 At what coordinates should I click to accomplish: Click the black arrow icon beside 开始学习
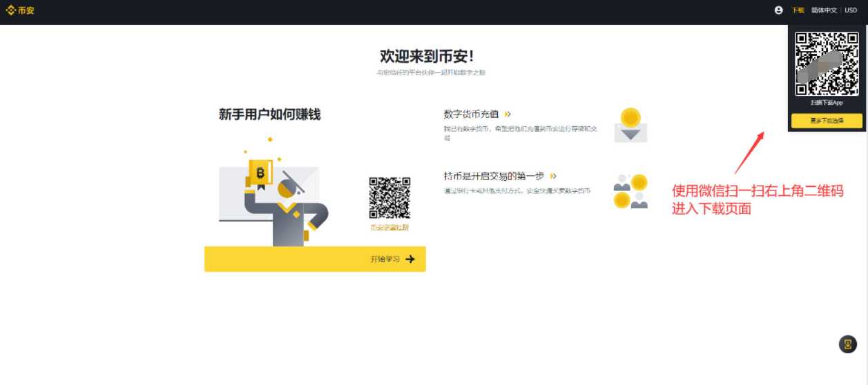click(x=410, y=259)
